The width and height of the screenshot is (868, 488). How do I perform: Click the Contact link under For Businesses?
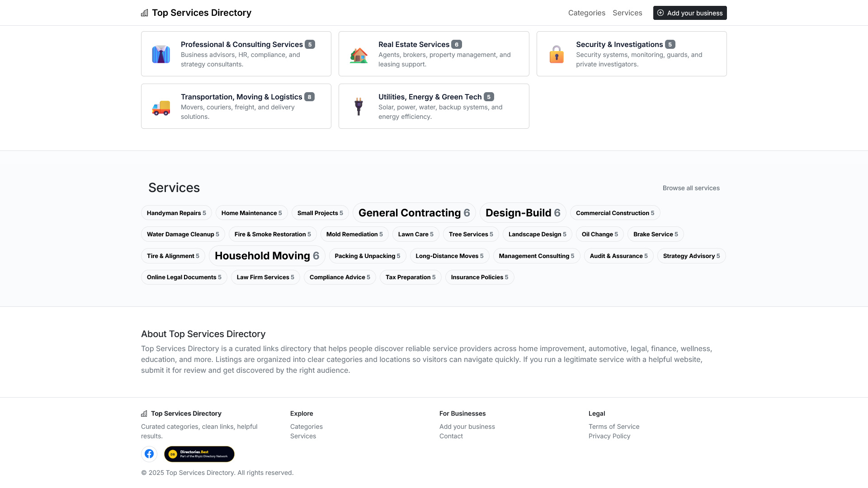point(451,436)
